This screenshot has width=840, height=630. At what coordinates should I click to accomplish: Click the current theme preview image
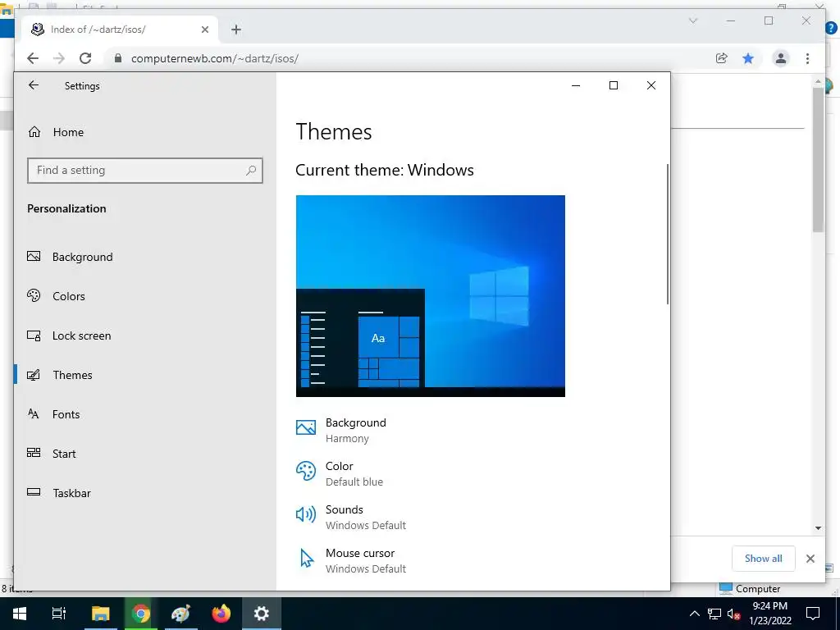tap(430, 295)
